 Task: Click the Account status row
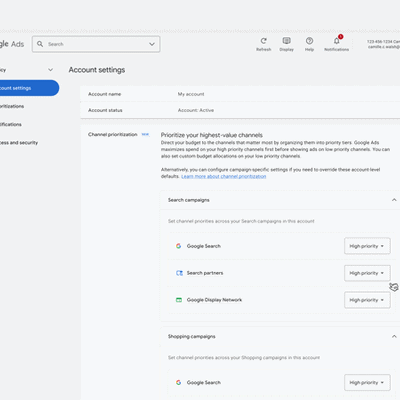click(x=240, y=110)
